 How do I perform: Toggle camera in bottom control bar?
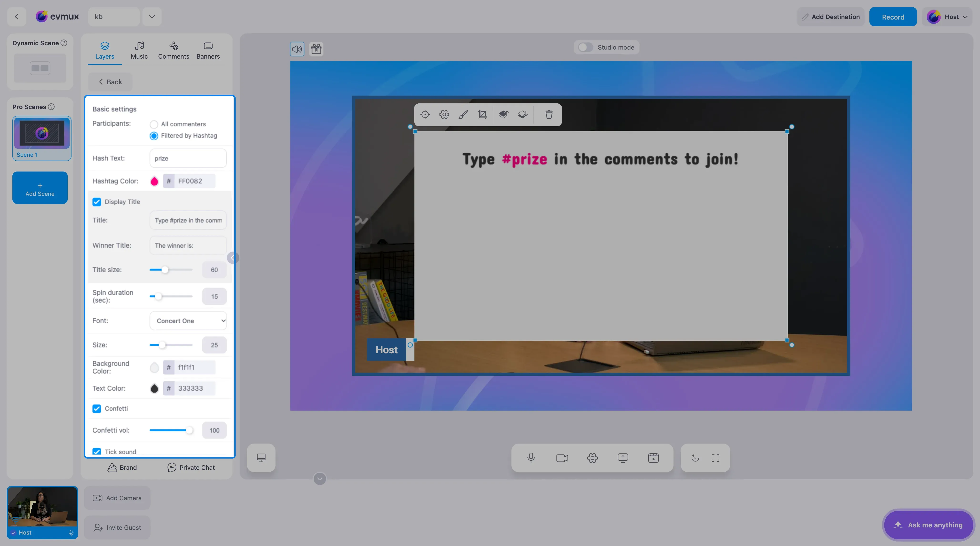tap(562, 458)
